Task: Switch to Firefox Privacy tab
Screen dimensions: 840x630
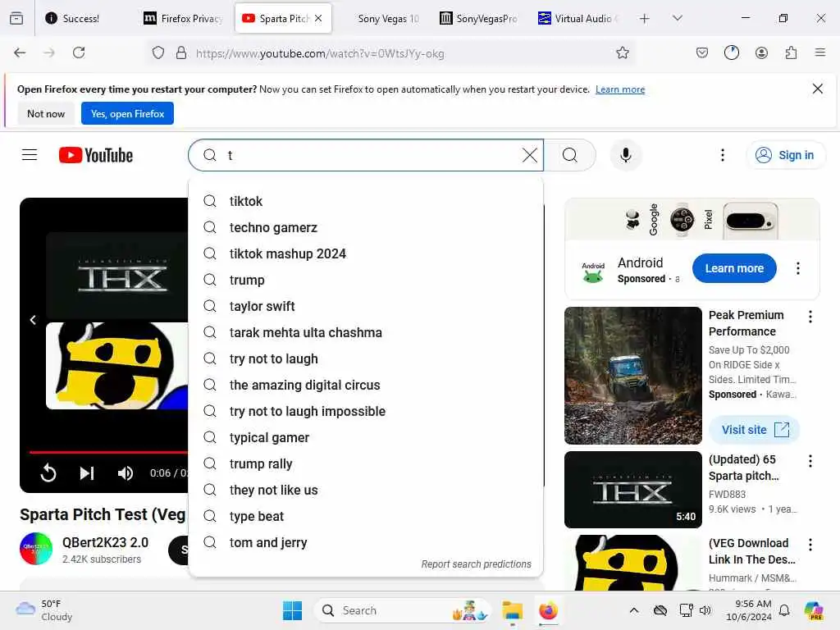Action: pyautogui.click(x=183, y=19)
